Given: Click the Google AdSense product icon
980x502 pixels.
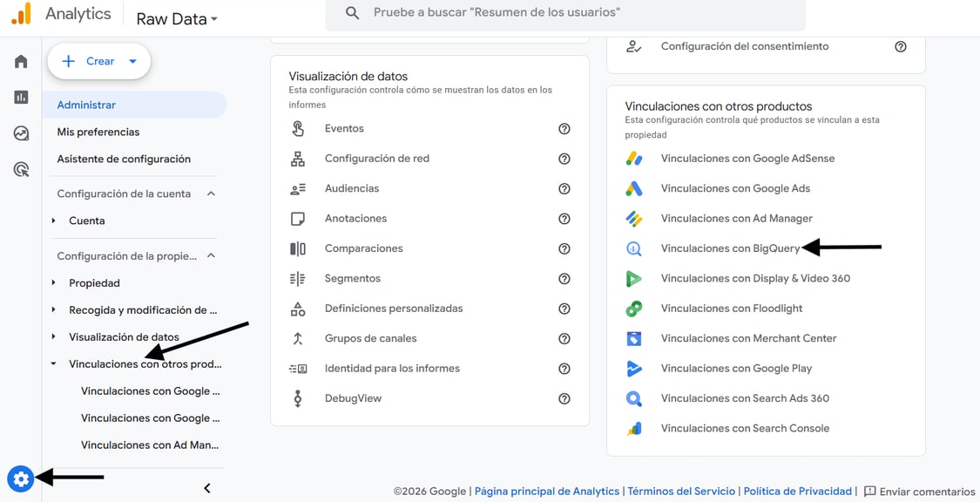Looking at the screenshot, I should tap(633, 158).
